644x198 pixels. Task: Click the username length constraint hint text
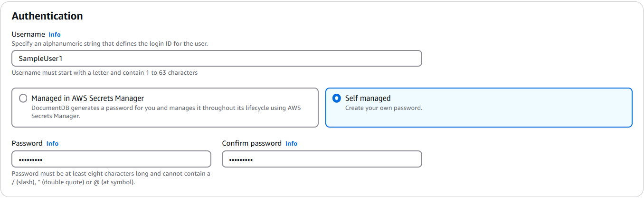(x=104, y=73)
